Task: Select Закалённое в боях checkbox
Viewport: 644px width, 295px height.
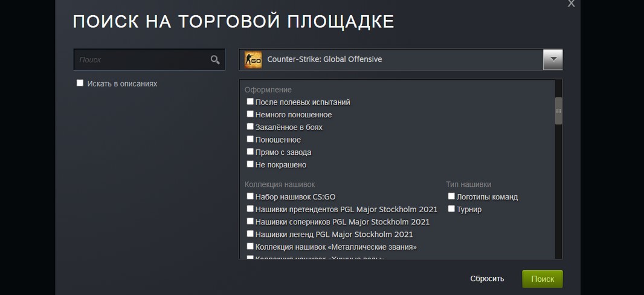Action: (250, 126)
